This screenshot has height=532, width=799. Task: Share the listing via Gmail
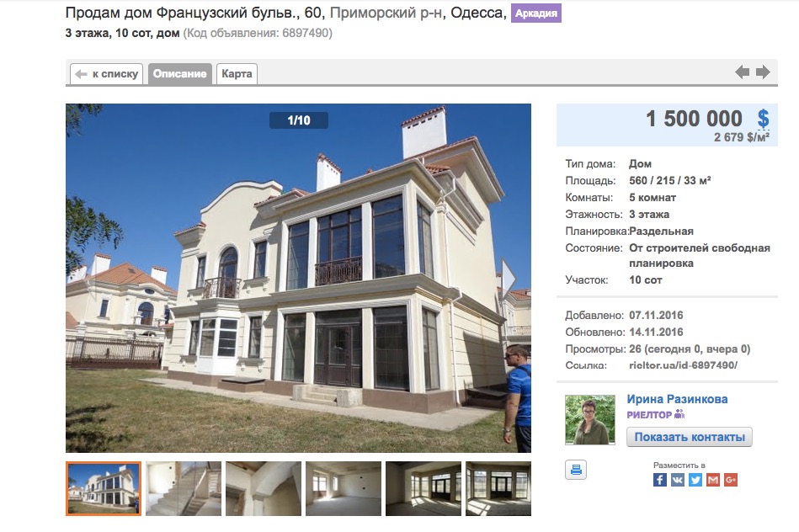pos(713,480)
